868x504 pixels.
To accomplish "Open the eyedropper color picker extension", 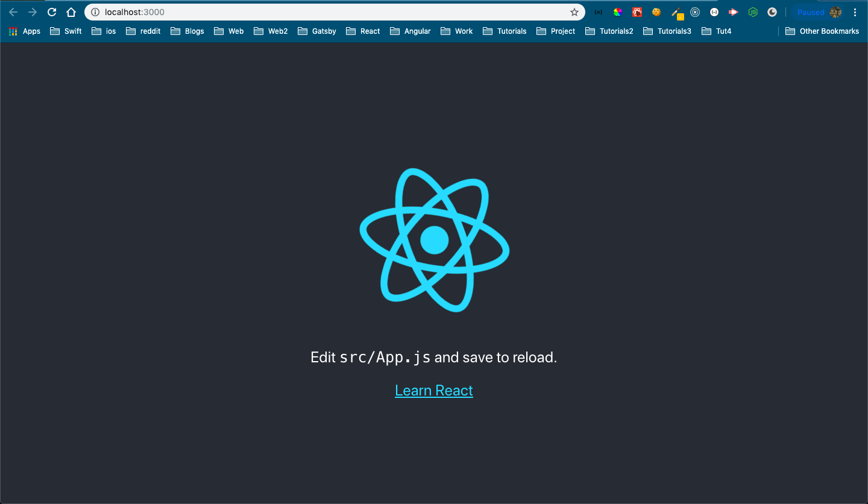I will click(x=677, y=13).
